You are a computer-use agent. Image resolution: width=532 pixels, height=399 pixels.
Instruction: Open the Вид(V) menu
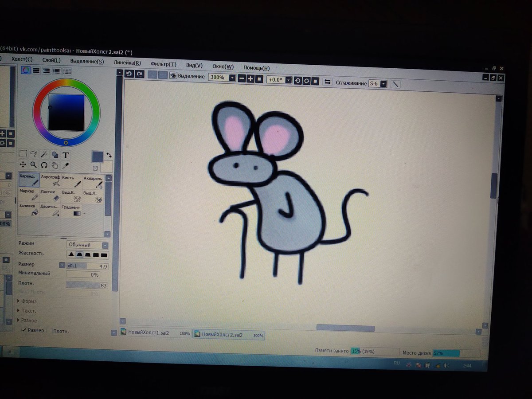194,65
